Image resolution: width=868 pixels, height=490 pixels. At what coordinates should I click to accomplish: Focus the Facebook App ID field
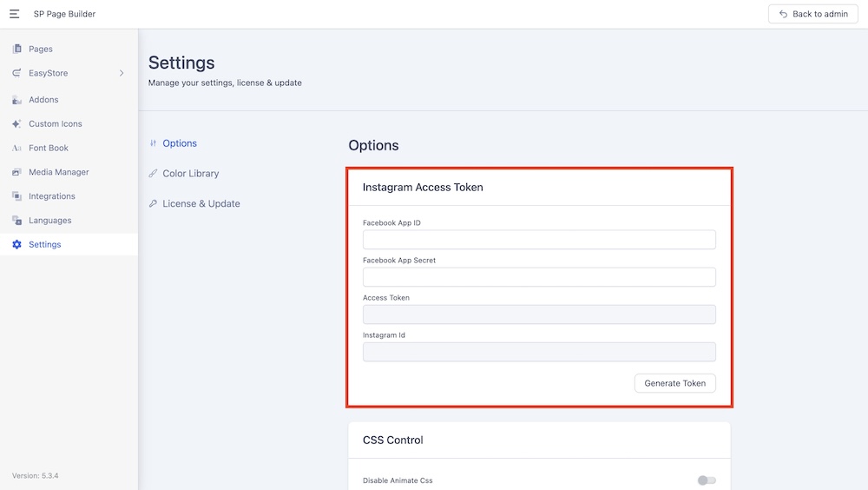click(x=539, y=240)
